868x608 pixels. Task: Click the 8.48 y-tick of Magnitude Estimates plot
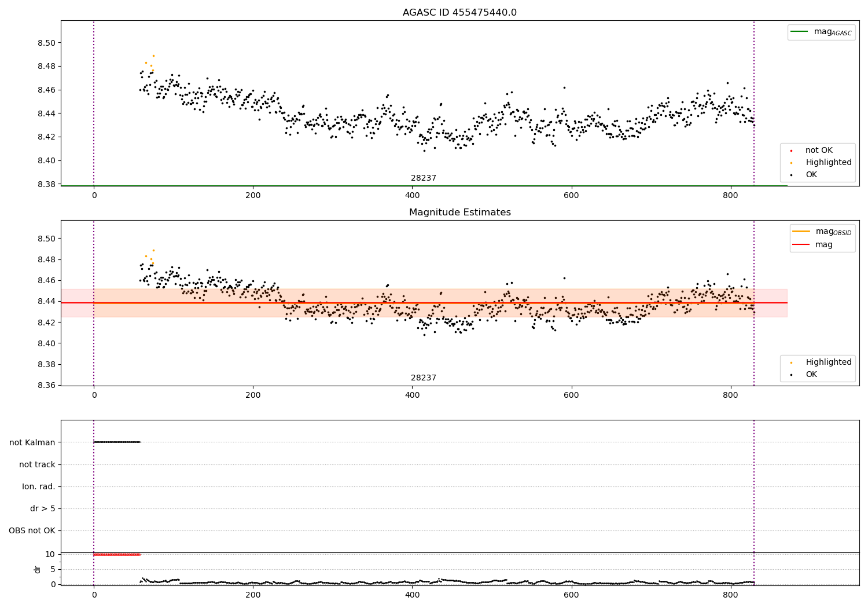(x=47, y=259)
